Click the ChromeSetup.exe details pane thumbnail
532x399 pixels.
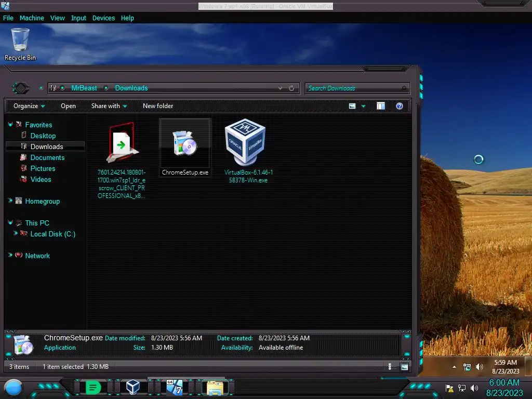23,345
